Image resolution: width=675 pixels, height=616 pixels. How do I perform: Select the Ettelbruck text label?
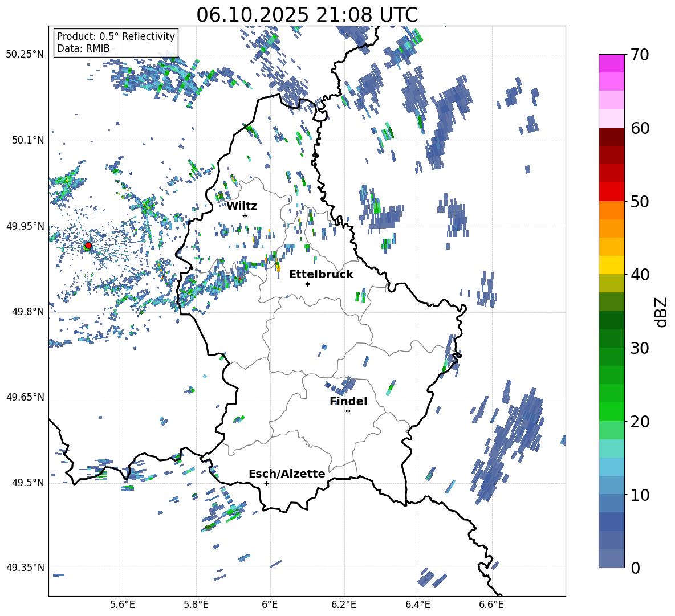pos(320,274)
